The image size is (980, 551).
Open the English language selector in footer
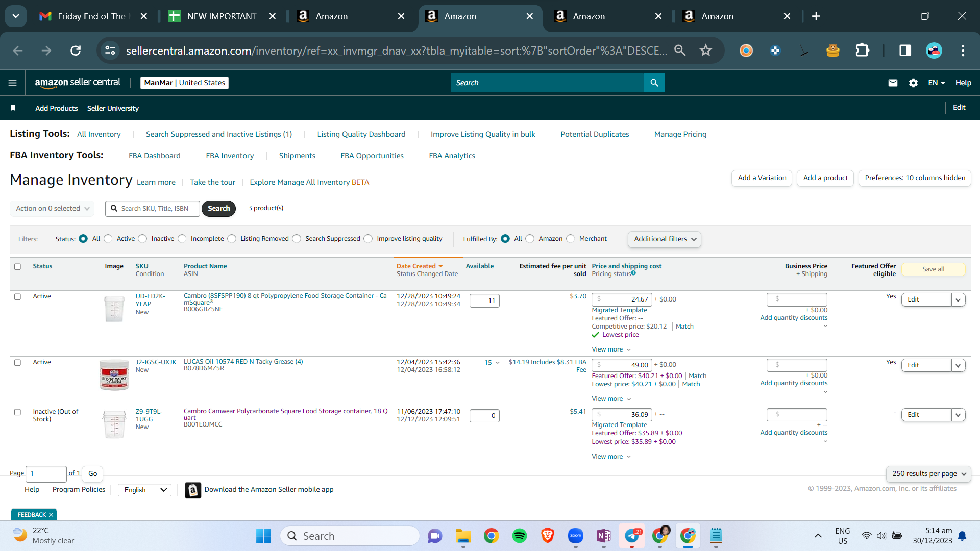[x=145, y=490]
